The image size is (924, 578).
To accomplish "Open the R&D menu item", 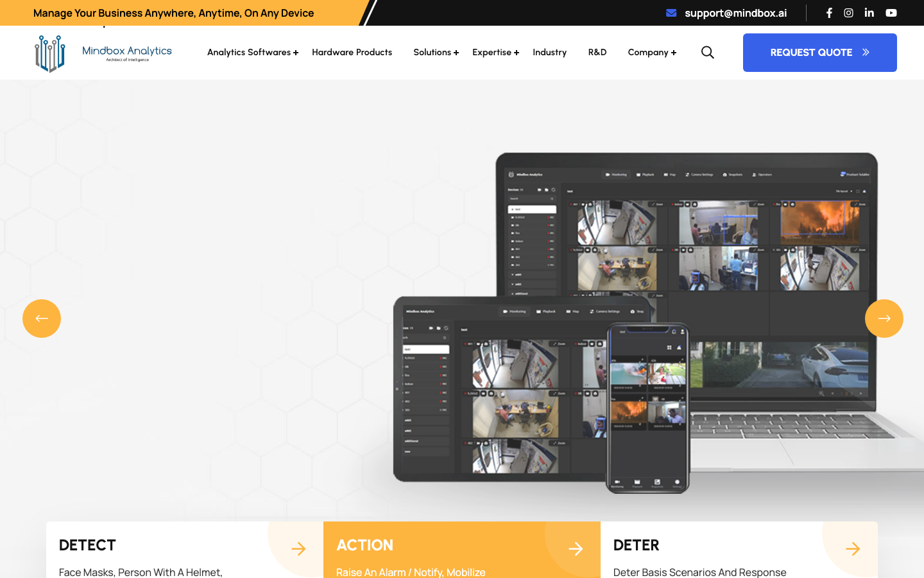I will tap(597, 53).
